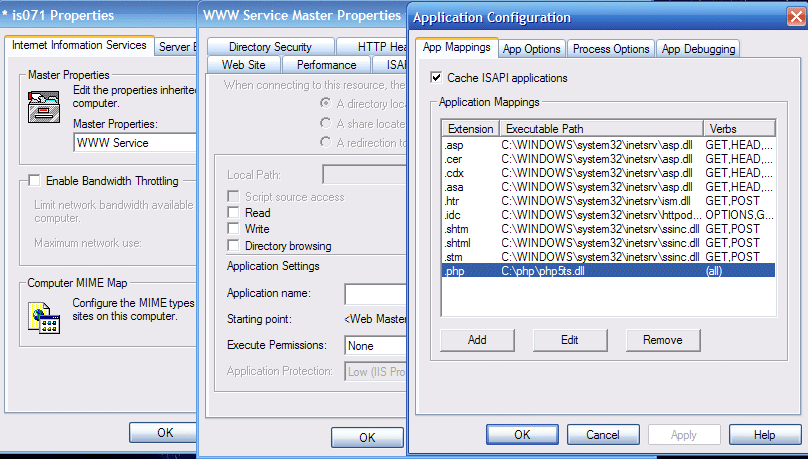Click Remove in Application Mappings
This screenshot has height=459, width=808.
(x=663, y=340)
